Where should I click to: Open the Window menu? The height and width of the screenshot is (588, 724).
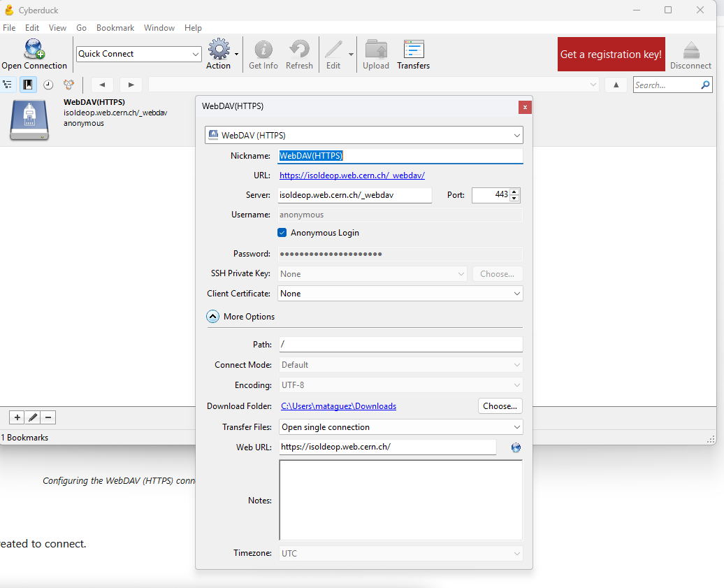click(x=159, y=28)
